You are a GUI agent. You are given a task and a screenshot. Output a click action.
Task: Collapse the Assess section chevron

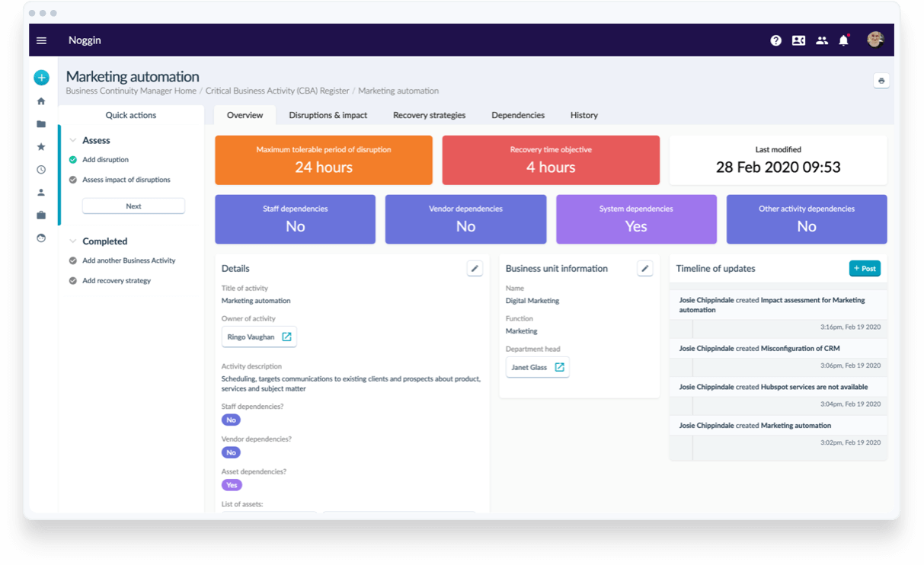pyautogui.click(x=73, y=141)
